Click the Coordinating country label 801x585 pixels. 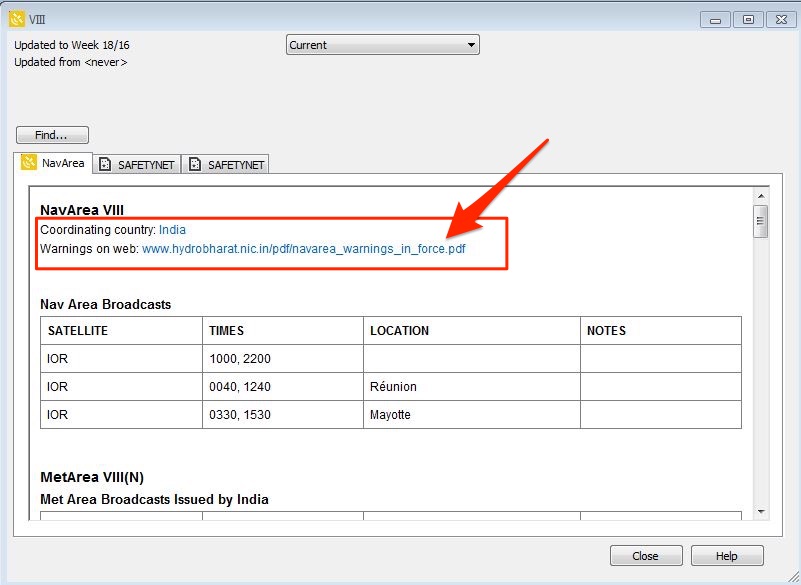98,230
